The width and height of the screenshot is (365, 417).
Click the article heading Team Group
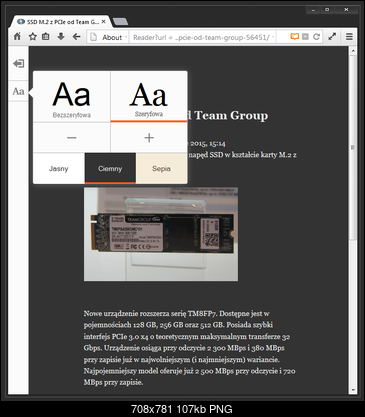(x=231, y=115)
